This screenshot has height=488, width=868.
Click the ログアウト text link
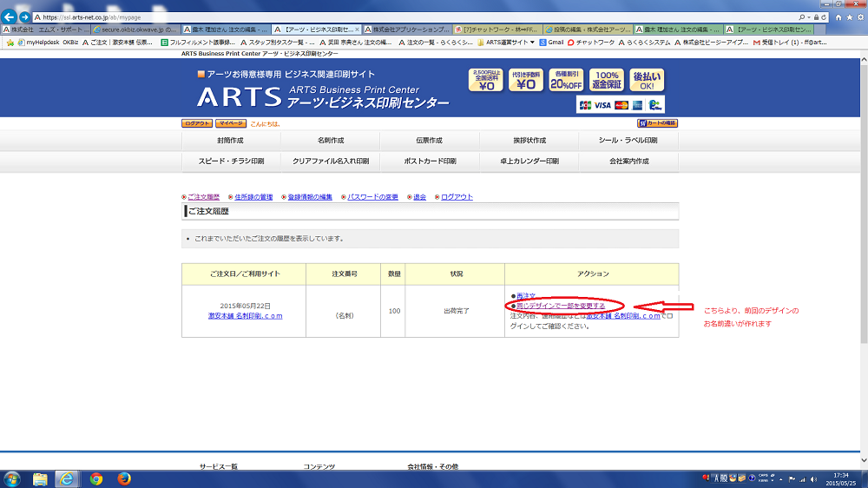[x=457, y=197]
